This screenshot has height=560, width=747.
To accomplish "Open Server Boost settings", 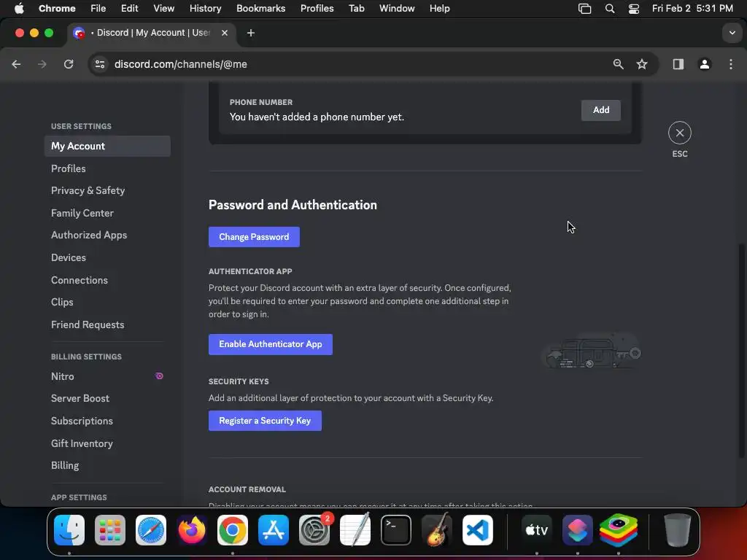I will coord(107,399).
